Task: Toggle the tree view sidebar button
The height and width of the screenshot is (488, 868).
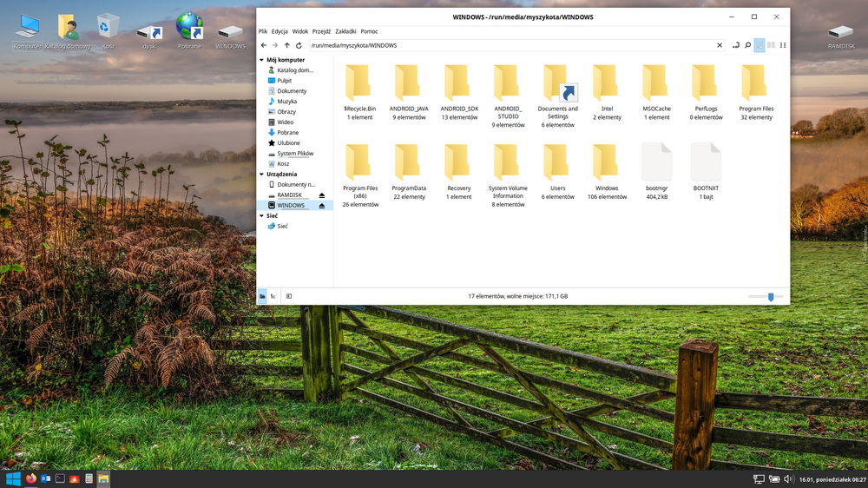Action: pyautogui.click(x=273, y=296)
